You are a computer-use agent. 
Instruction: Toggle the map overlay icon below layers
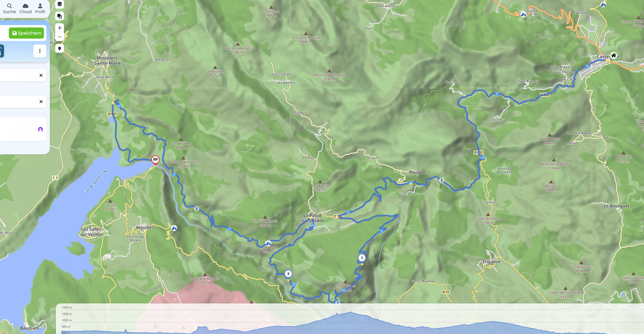(x=60, y=16)
